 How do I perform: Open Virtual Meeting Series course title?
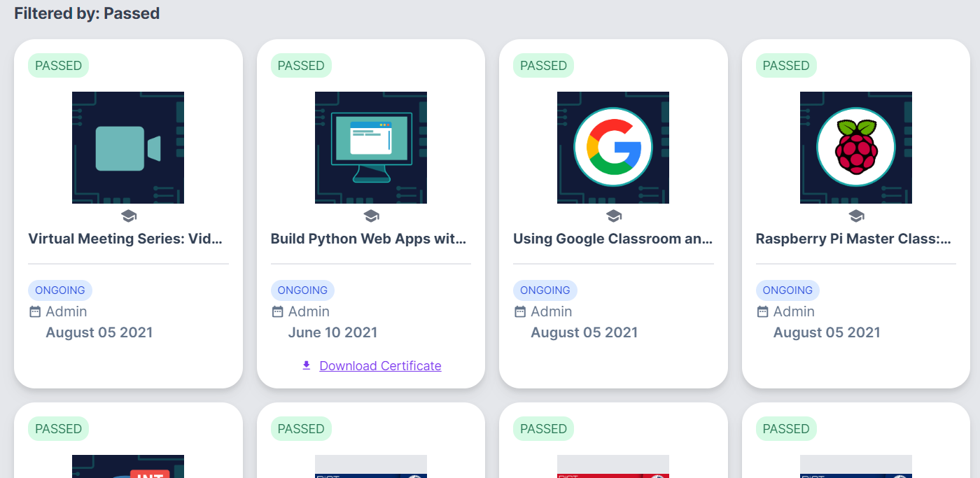click(125, 239)
